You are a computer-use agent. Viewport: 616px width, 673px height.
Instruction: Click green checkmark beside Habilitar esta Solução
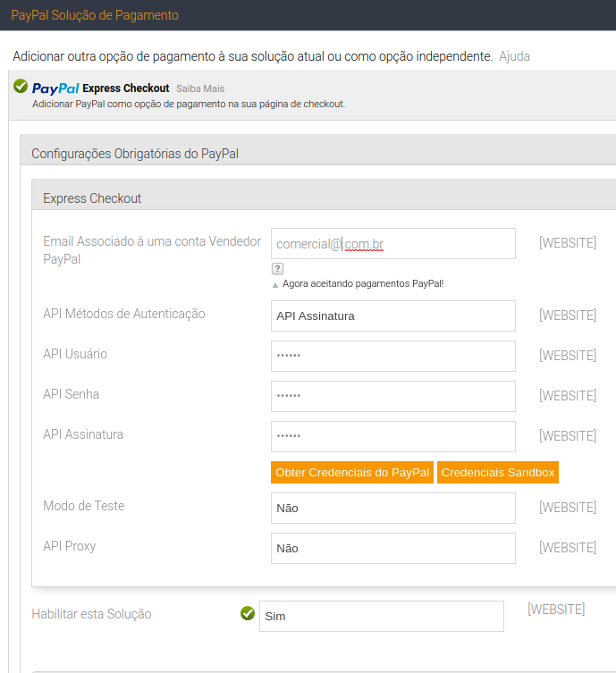tap(248, 613)
